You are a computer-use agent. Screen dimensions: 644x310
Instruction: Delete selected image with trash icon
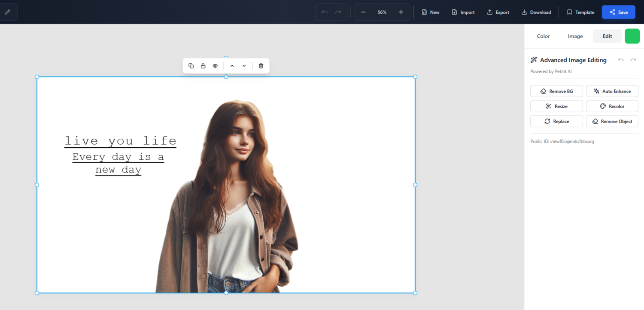tap(261, 66)
